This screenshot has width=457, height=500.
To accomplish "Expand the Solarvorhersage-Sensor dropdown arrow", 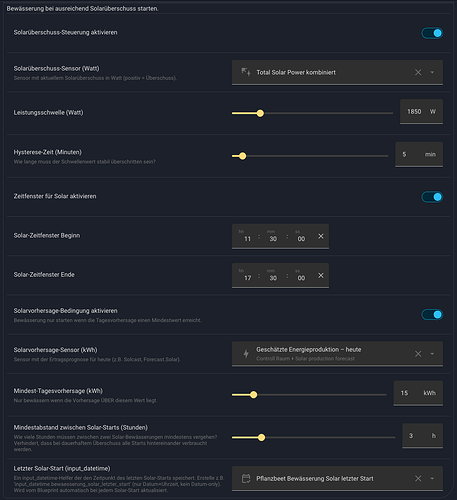I will (432, 354).
